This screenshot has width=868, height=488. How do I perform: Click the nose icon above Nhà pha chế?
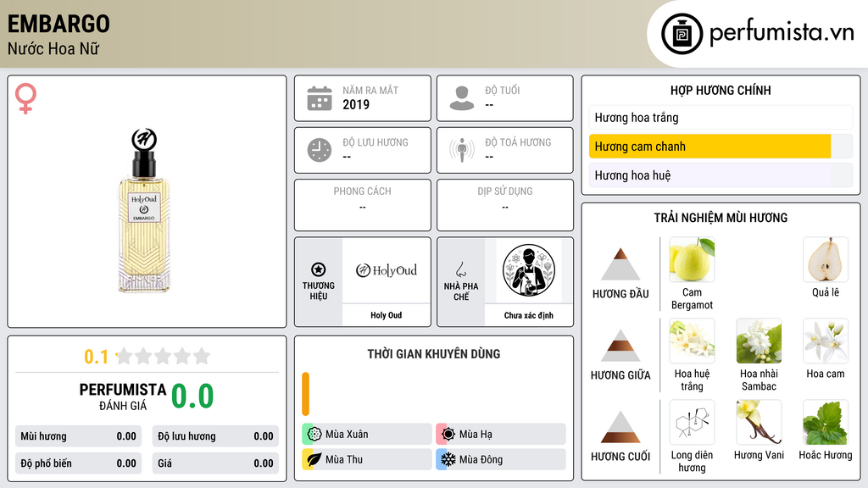[x=460, y=269]
